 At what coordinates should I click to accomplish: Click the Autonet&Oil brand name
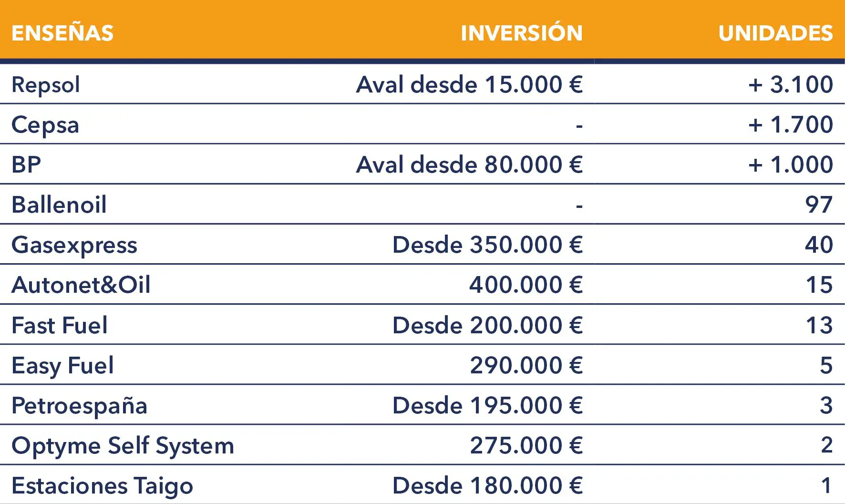tap(81, 285)
